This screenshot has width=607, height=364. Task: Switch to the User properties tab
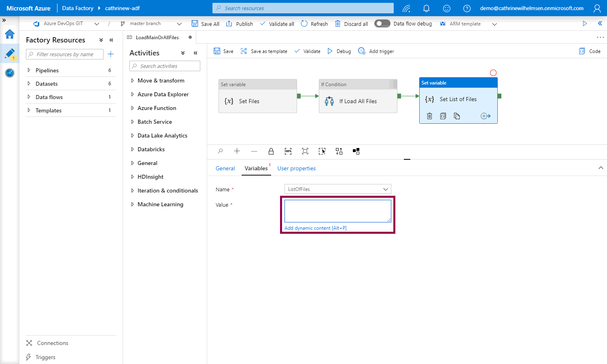(296, 168)
